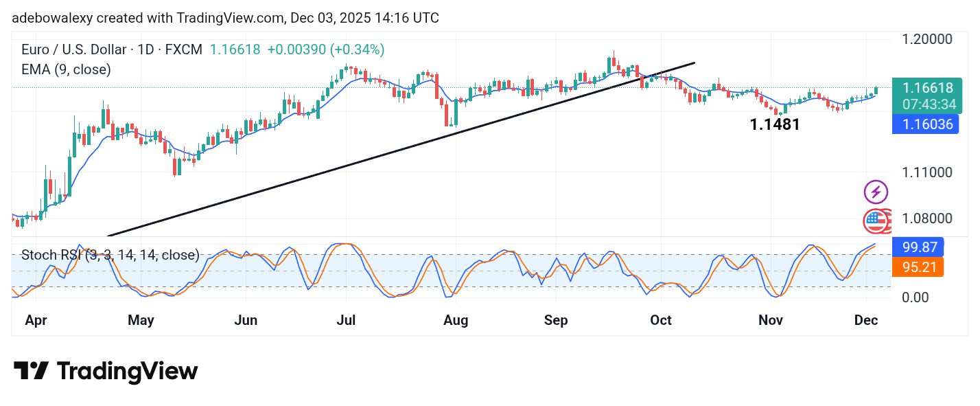Click the 07:43:34 countdown timer label

(x=929, y=105)
